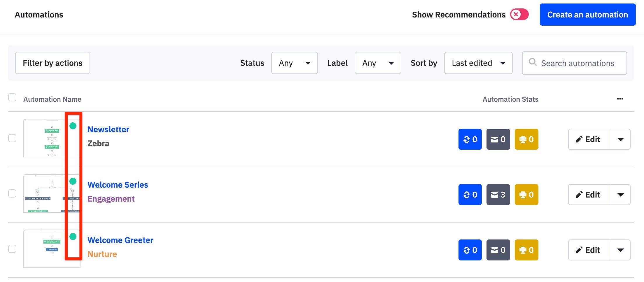Click the goal completions icon for Welcome Greeter
The width and height of the screenshot is (644, 282).
tap(526, 250)
